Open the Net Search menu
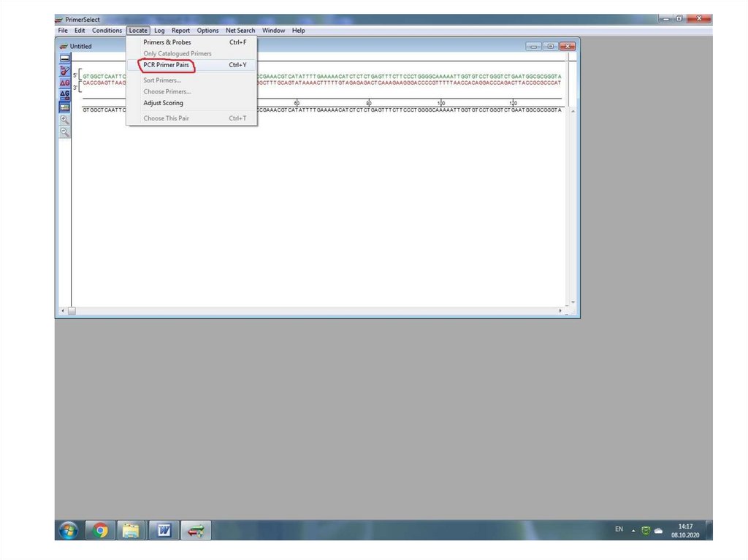Screen dimensions: 748x560 (x=240, y=31)
